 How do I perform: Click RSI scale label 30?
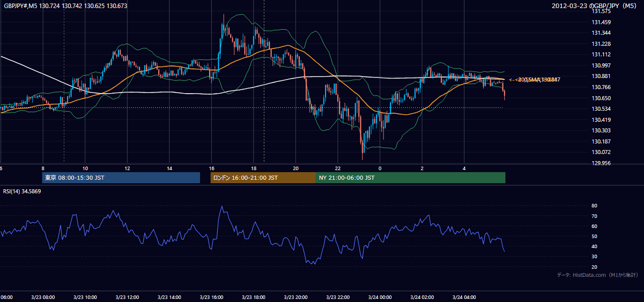click(595, 257)
